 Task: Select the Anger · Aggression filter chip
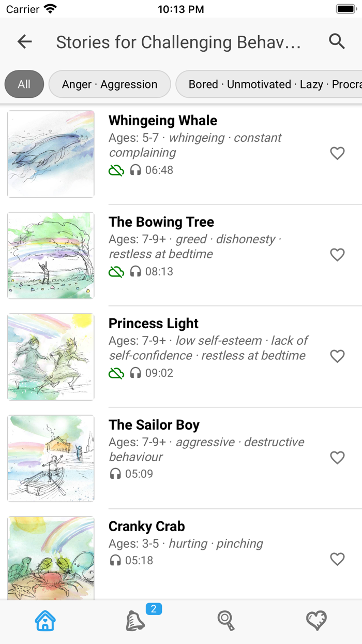pyautogui.click(x=110, y=84)
